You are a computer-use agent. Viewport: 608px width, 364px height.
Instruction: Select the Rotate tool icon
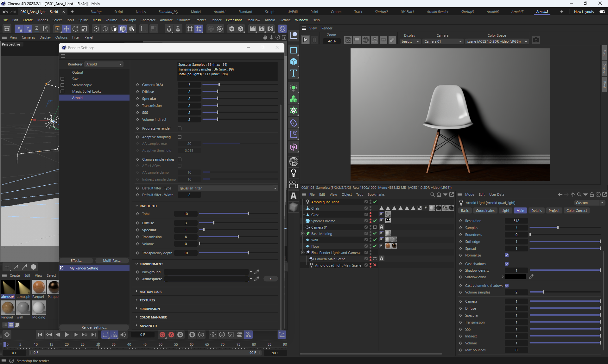tap(75, 29)
